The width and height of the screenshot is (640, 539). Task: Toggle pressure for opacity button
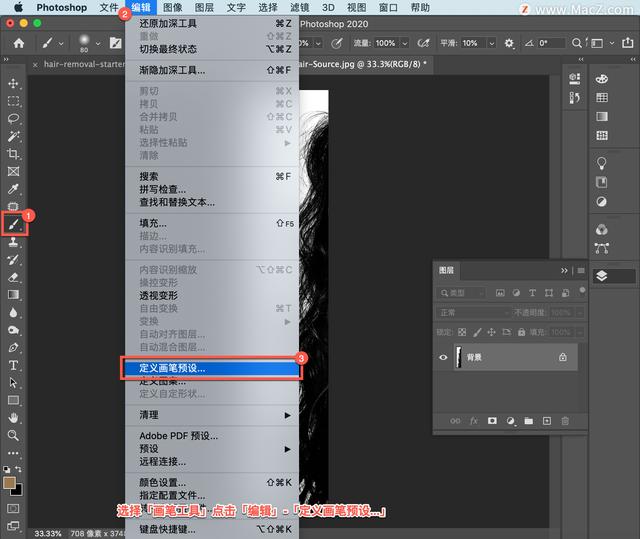pyautogui.click(x=336, y=43)
